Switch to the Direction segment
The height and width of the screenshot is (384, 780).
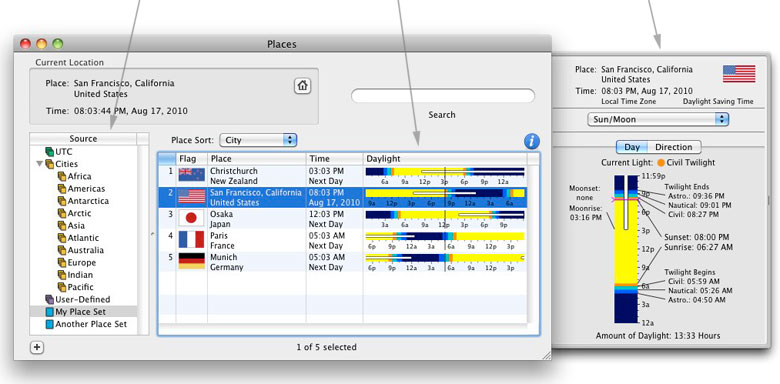coord(674,147)
